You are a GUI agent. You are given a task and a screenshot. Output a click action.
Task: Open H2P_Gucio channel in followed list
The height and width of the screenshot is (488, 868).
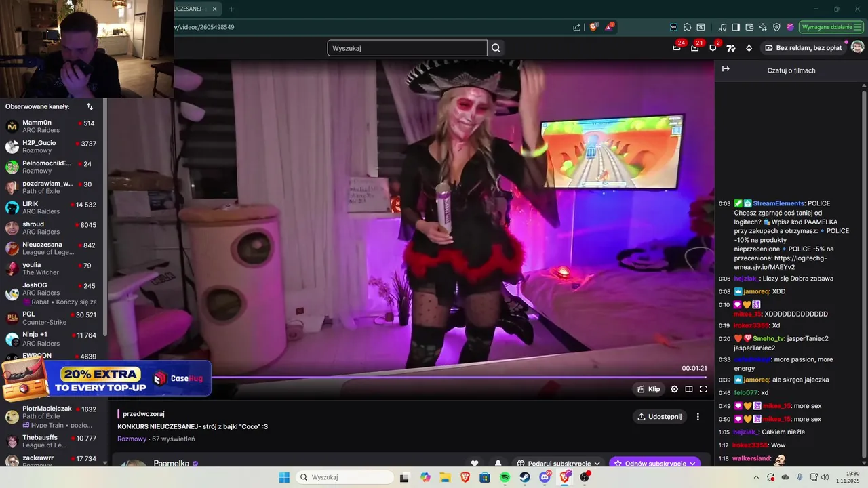coord(52,147)
